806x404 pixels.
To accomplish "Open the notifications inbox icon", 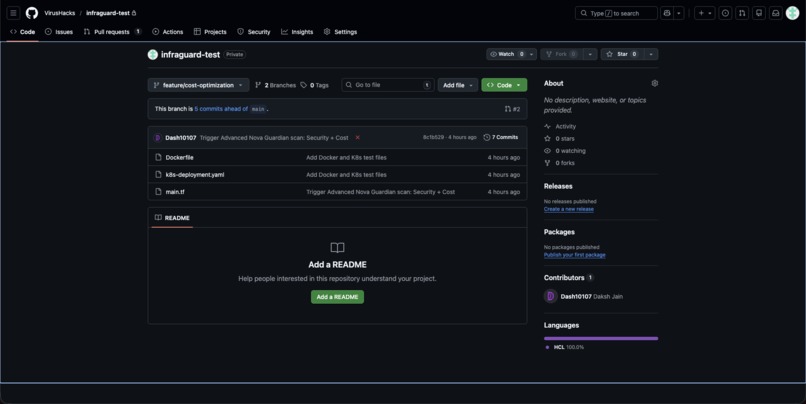I will click(x=776, y=13).
